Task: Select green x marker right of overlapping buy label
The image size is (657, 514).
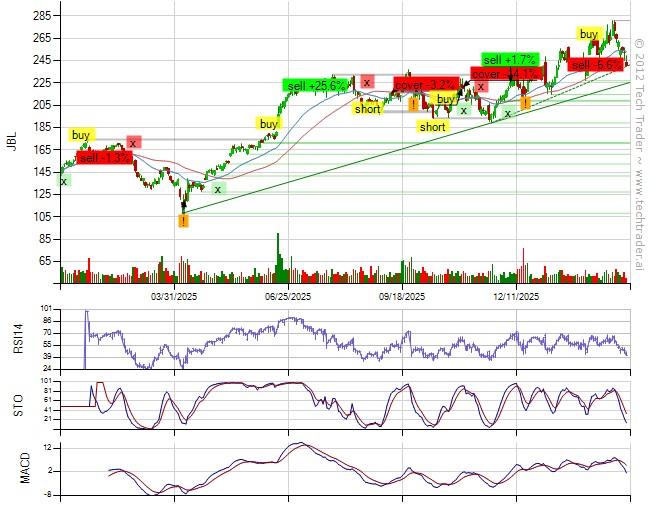Action: [463, 110]
